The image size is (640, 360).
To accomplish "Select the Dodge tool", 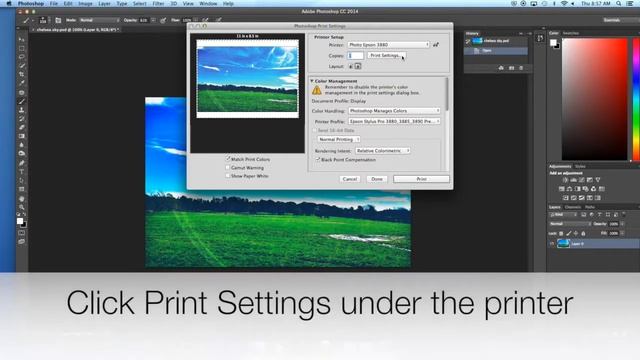I will coord(22,153).
